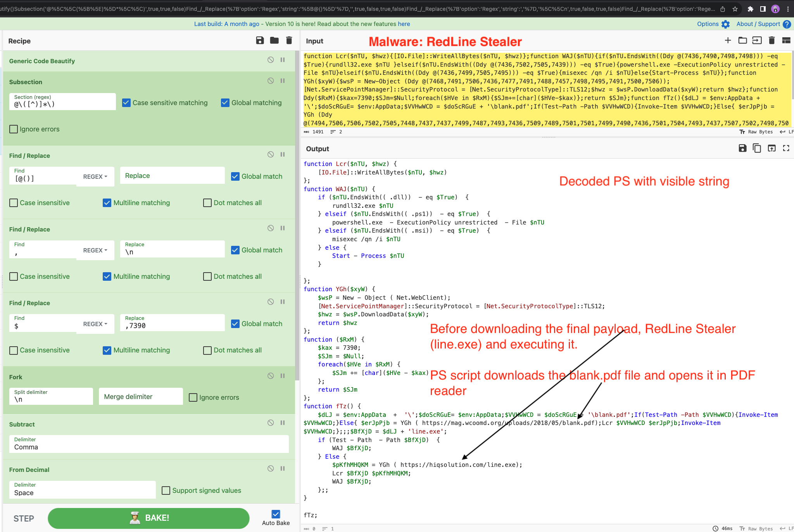Bookmark this page with star icon
The width and height of the screenshot is (794, 532).
735,9
